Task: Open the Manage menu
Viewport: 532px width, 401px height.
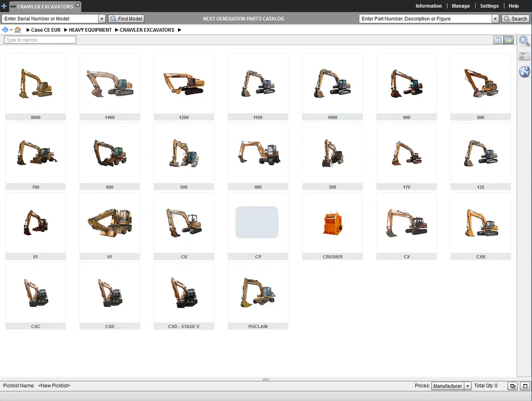Action: click(x=460, y=6)
